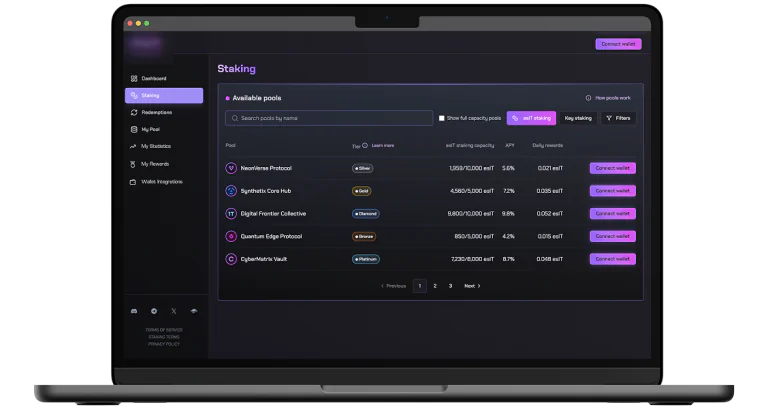Connect wallet for NeonVerse Protocol
The width and height of the screenshot is (768, 409).
tap(613, 168)
